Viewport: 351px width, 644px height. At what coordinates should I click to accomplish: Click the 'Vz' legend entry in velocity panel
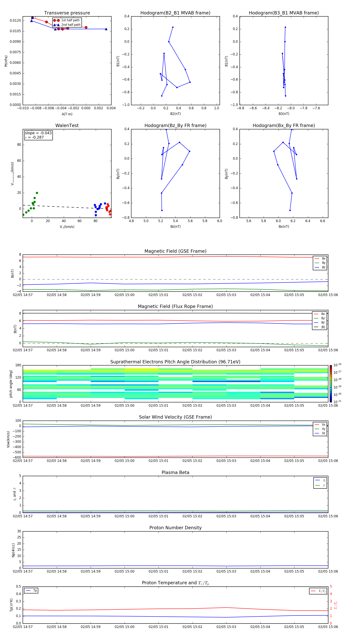click(x=320, y=433)
